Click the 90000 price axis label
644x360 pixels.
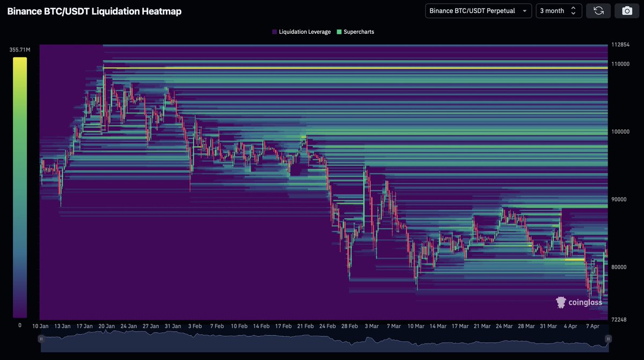tap(618, 199)
